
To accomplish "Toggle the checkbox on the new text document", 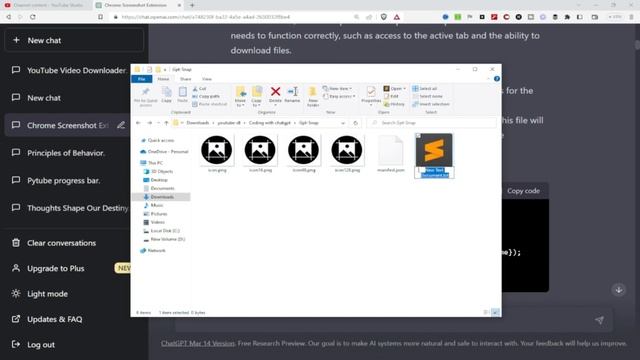I will pyautogui.click(x=418, y=136).
